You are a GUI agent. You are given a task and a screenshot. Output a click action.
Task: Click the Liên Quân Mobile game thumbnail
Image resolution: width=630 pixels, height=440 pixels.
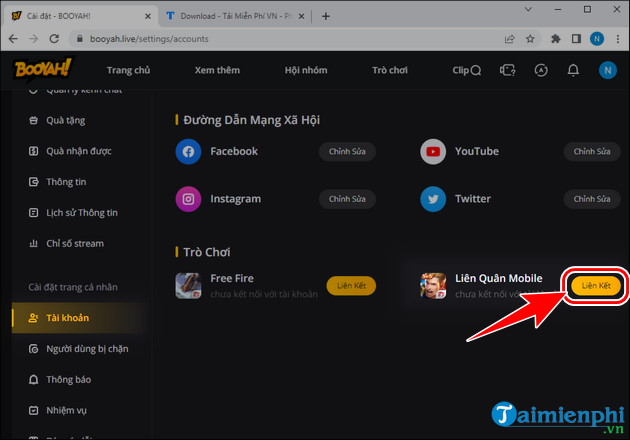pos(433,286)
